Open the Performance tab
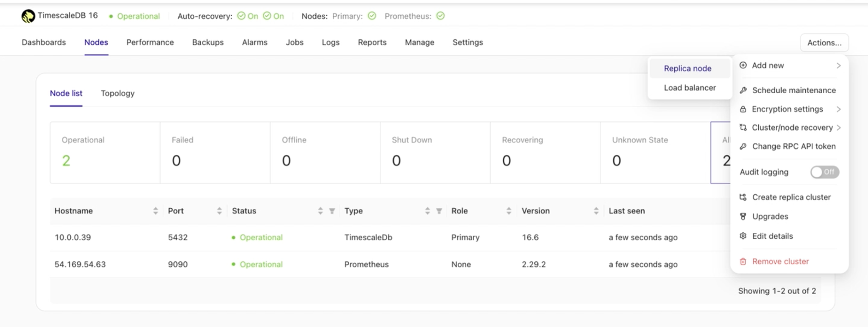 click(150, 42)
